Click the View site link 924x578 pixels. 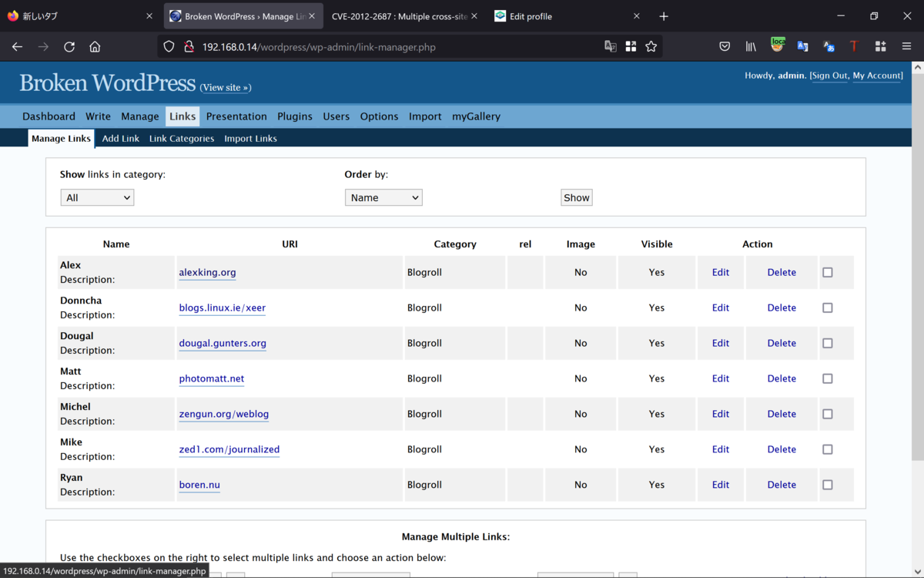coord(226,88)
